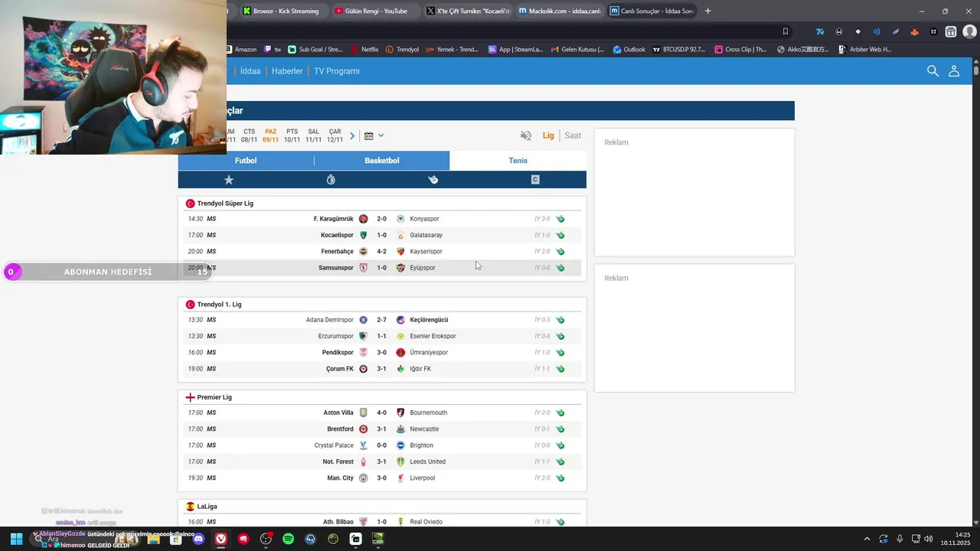Open the BTCUSD.P bookmark
The image size is (980, 551).
(x=679, y=50)
